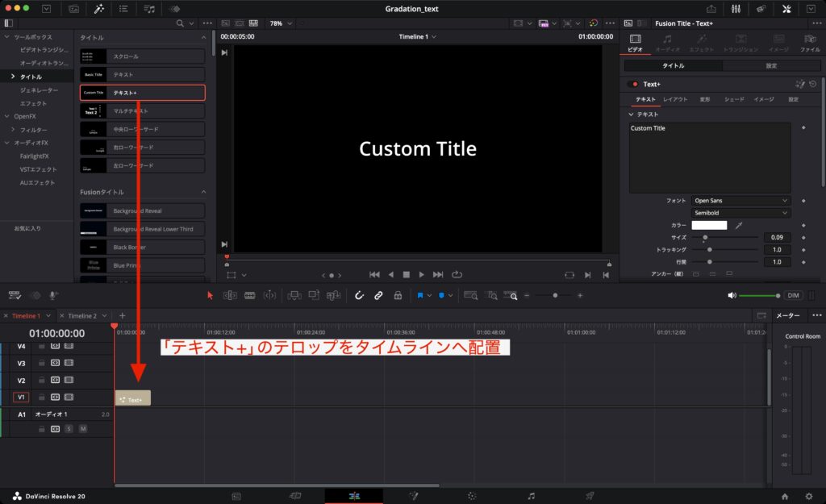Open the Fairlight page music icon
826x504 pixels.
(531, 496)
